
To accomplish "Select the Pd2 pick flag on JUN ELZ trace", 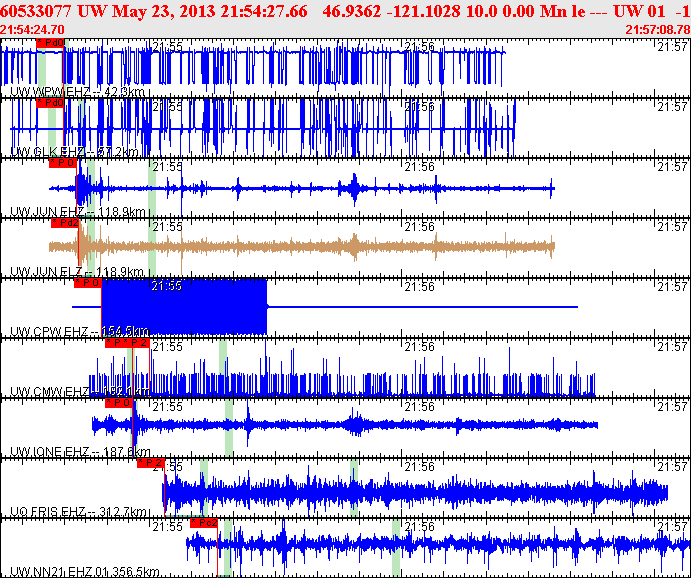I will pos(65,223).
